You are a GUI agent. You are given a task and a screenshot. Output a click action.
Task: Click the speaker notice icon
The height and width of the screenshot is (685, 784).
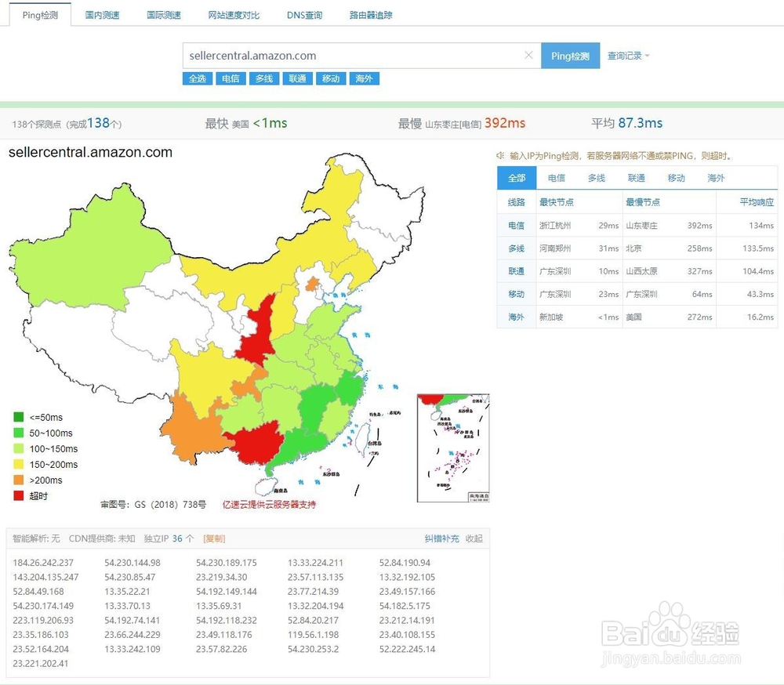click(500, 155)
